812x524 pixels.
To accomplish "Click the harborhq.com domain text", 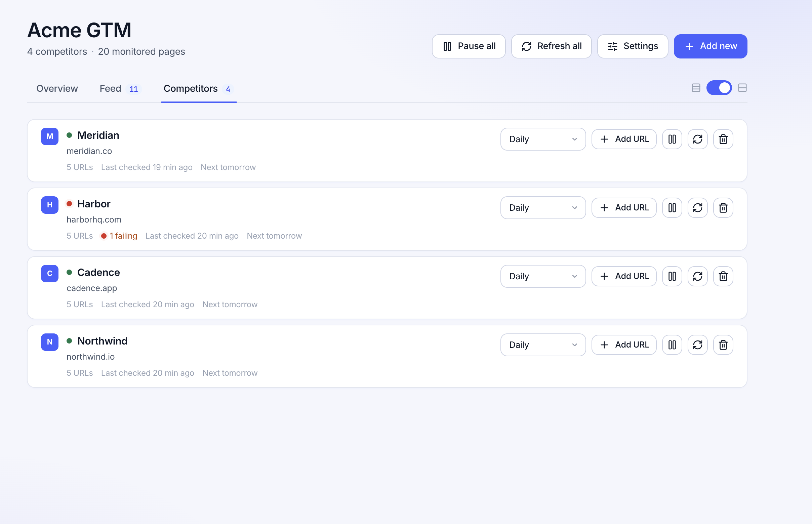I will click(94, 219).
